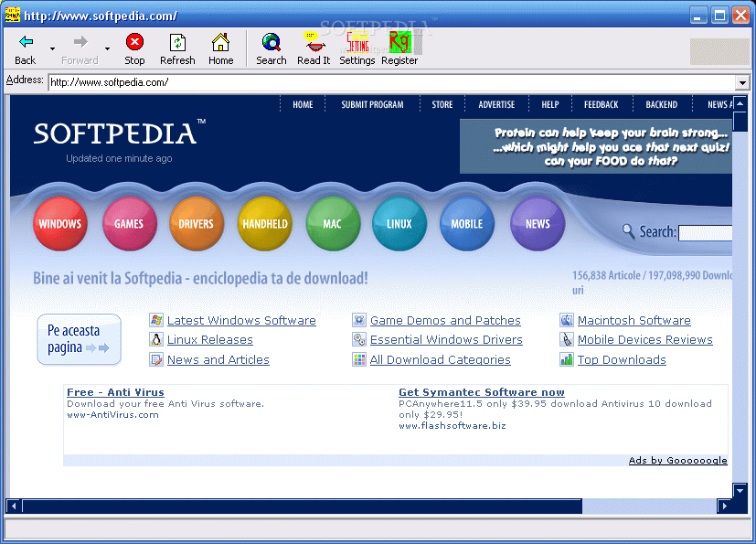Screen dimensions: 756x544
Task: Go to the Home page via house icon
Action: coord(221,48)
